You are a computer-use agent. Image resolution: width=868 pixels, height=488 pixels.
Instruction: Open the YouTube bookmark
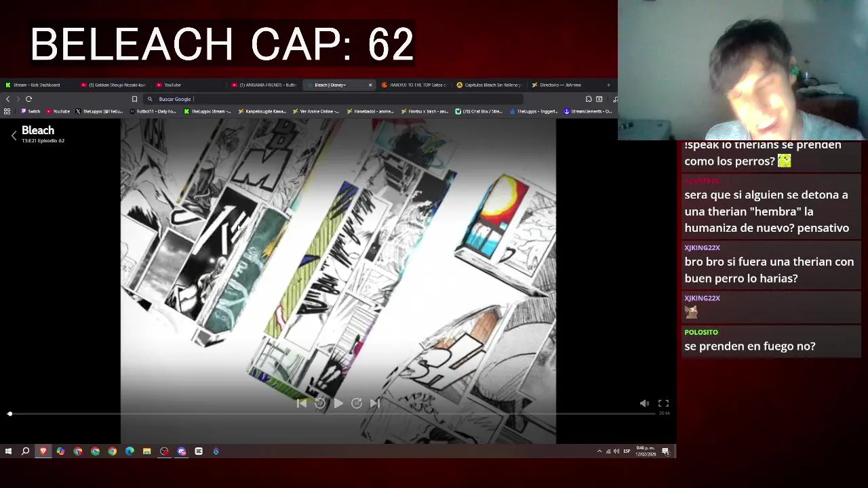pyautogui.click(x=58, y=111)
